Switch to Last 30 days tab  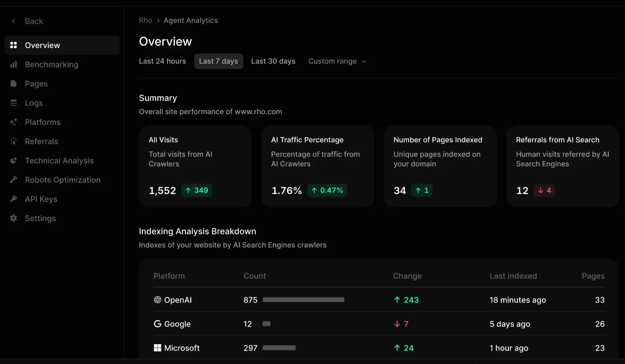coord(273,61)
